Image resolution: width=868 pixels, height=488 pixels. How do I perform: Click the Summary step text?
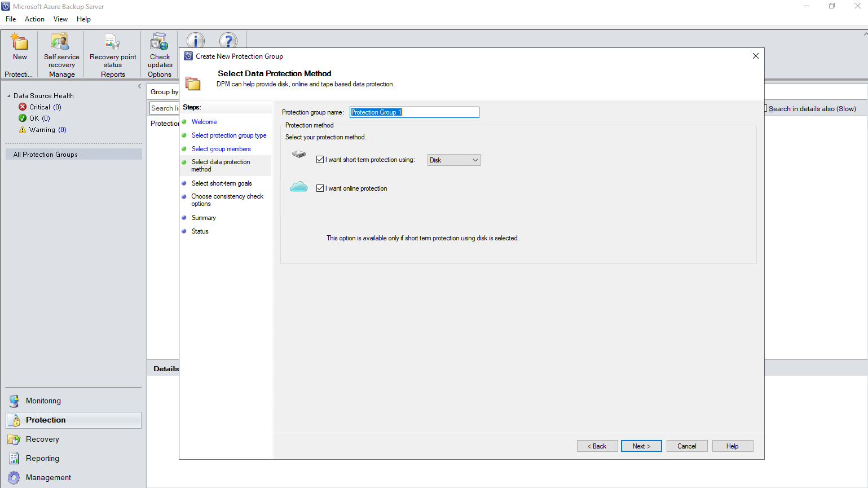[204, 218]
